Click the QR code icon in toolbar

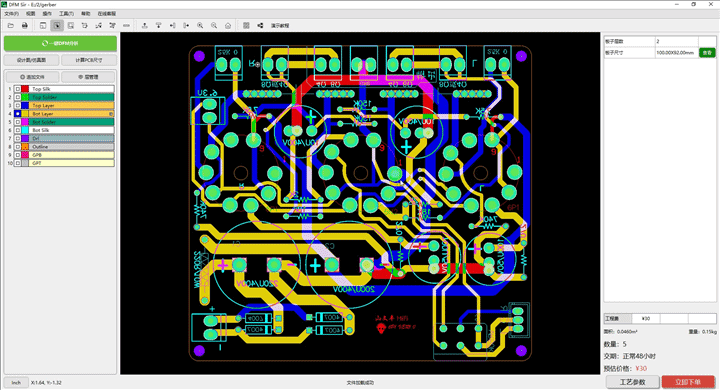[247, 26]
